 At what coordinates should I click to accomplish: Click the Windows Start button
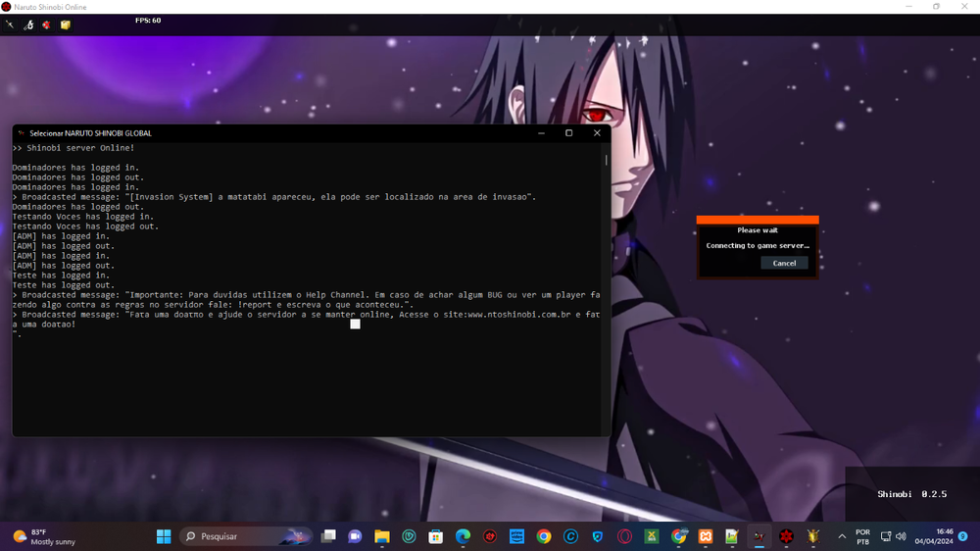click(x=164, y=536)
